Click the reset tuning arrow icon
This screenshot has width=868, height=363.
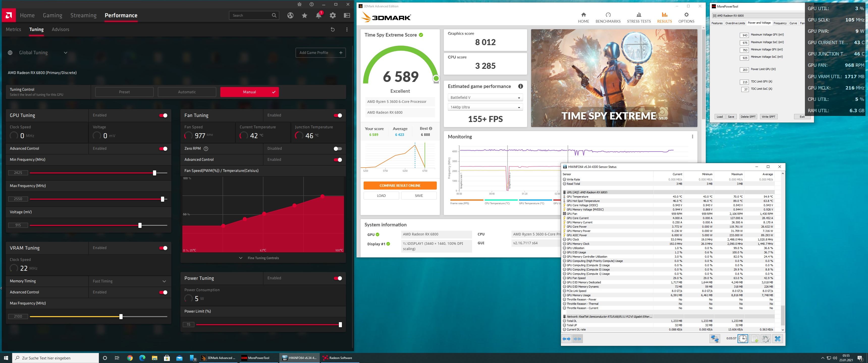pos(333,30)
